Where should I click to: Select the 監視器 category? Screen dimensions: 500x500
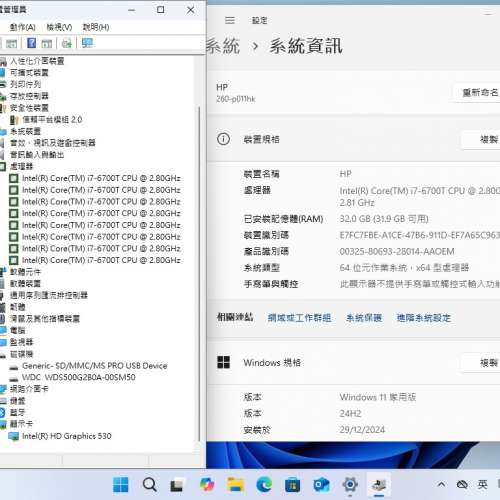coord(21,342)
